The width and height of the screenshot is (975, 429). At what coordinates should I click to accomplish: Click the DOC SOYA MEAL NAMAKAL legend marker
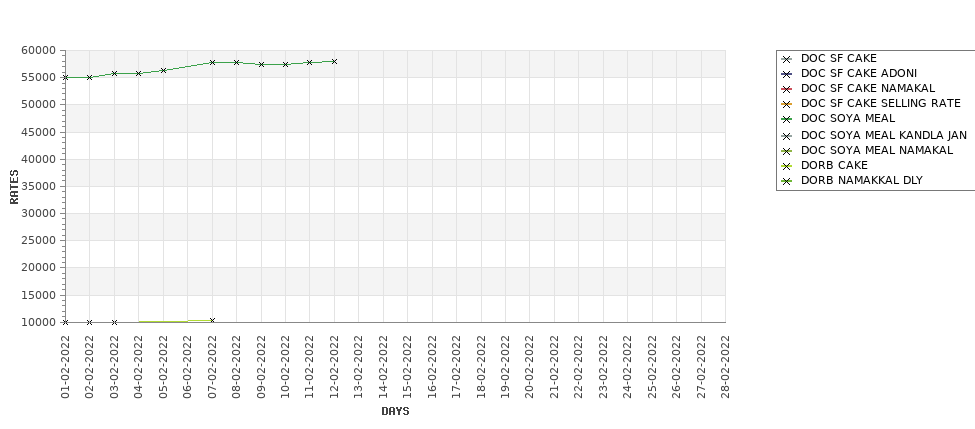[x=787, y=151]
